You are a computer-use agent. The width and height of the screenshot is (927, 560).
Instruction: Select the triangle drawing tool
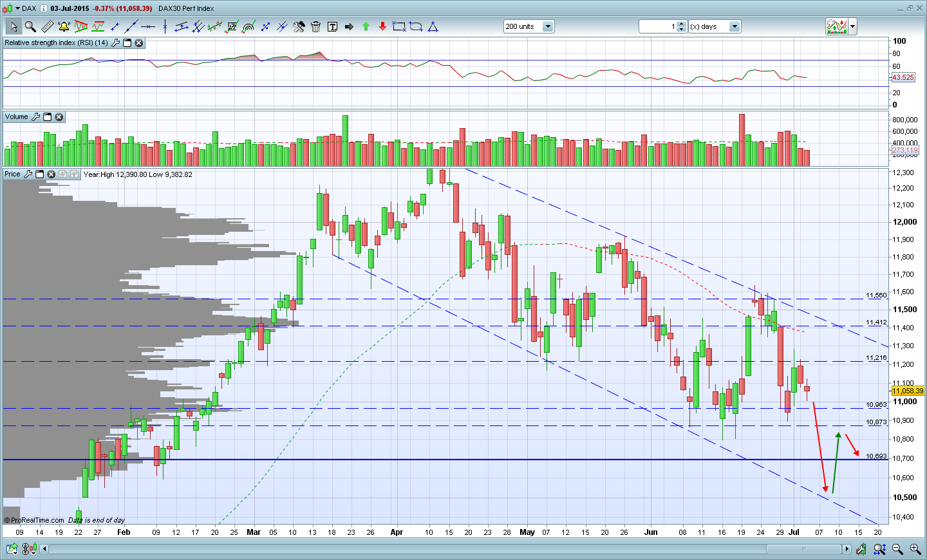(x=433, y=26)
